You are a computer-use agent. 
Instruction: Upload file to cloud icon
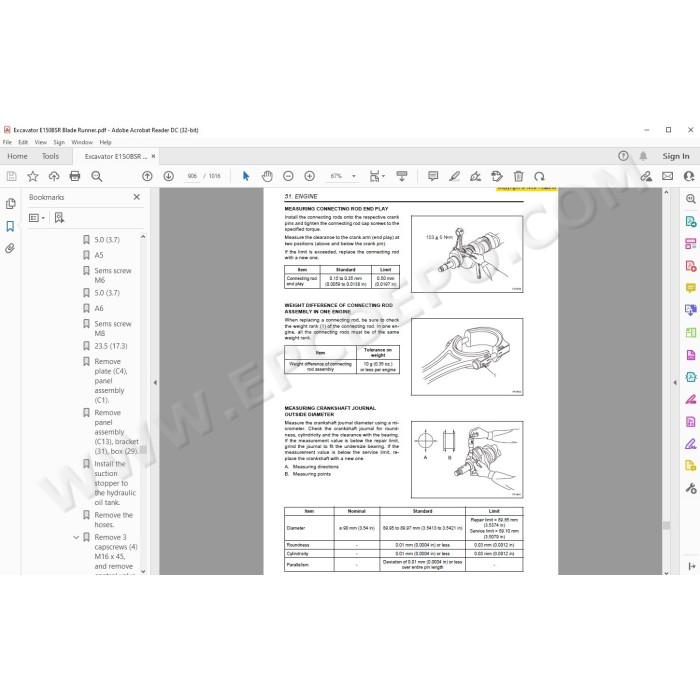coord(54,176)
